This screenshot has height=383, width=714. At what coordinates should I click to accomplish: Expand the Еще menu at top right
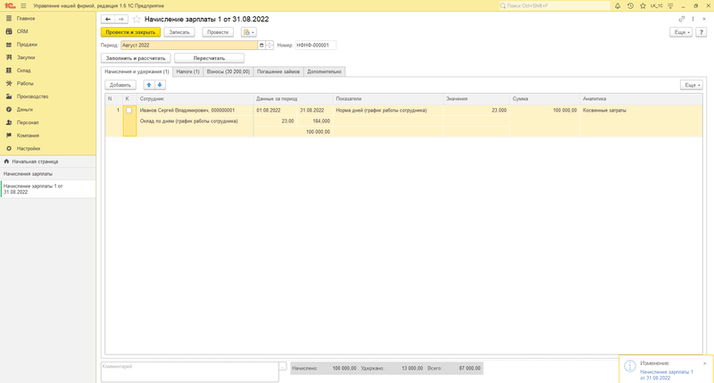(681, 32)
